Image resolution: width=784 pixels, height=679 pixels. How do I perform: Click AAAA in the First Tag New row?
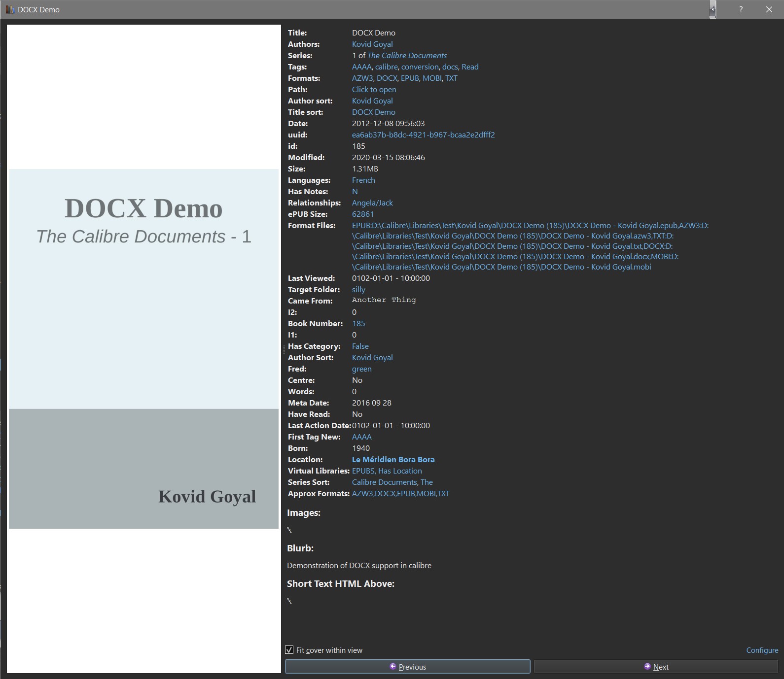362,437
